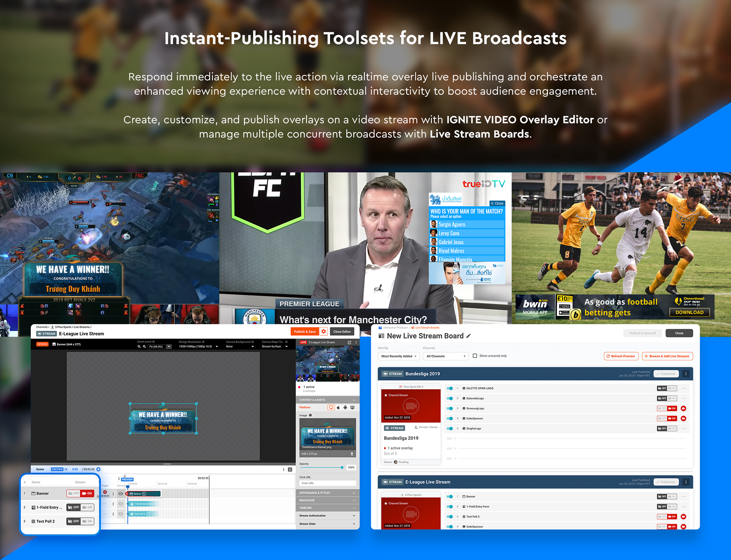
Task: Zoom out the canvas with the magnifier-minus icon
Action: 139,347
